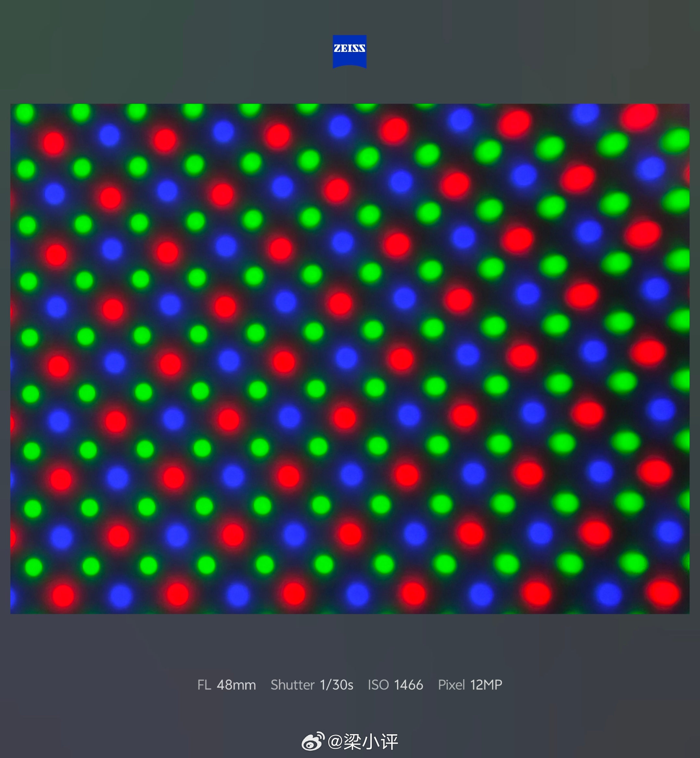
Task: Click the Weibo eye logo icon
Action: (x=313, y=741)
